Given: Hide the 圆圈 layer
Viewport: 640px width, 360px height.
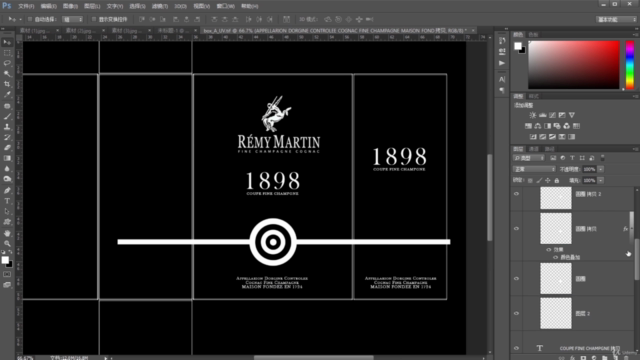Looking at the screenshot, I should [x=516, y=278].
